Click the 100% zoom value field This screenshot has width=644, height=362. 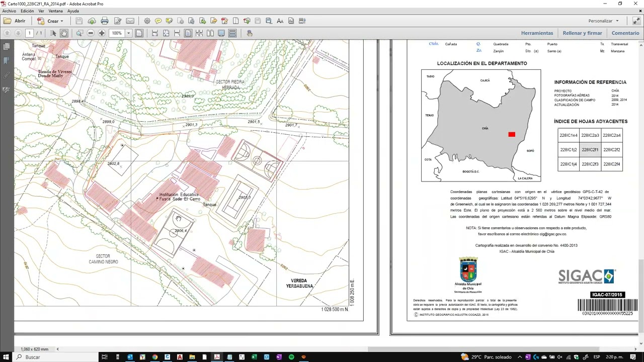[x=117, y=33]
